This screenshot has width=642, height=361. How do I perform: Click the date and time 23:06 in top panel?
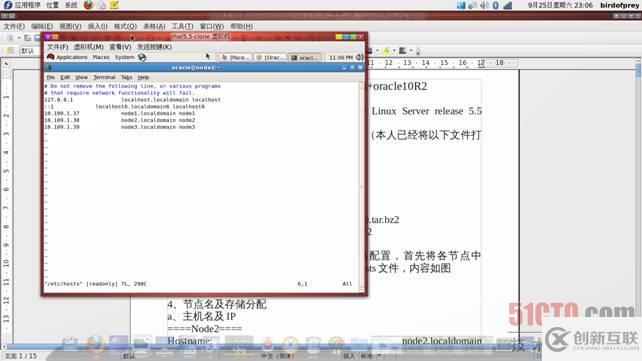[x=560, y=5]
